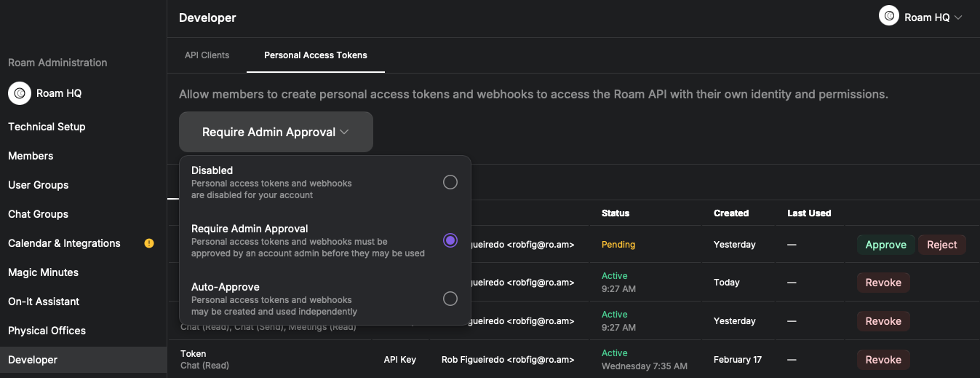Viewport: 980px width, 378px height.
Task: Select the Disabled radio option
Action: (450, 182)
